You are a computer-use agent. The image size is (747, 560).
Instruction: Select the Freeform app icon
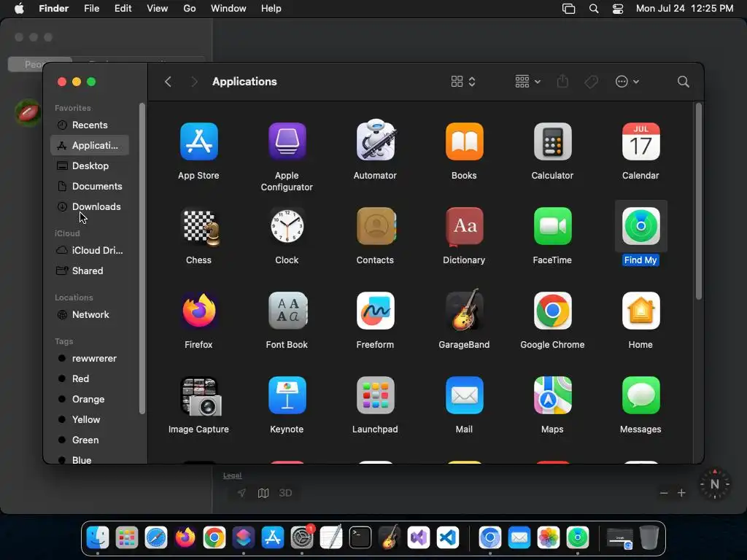pos(376,311)
